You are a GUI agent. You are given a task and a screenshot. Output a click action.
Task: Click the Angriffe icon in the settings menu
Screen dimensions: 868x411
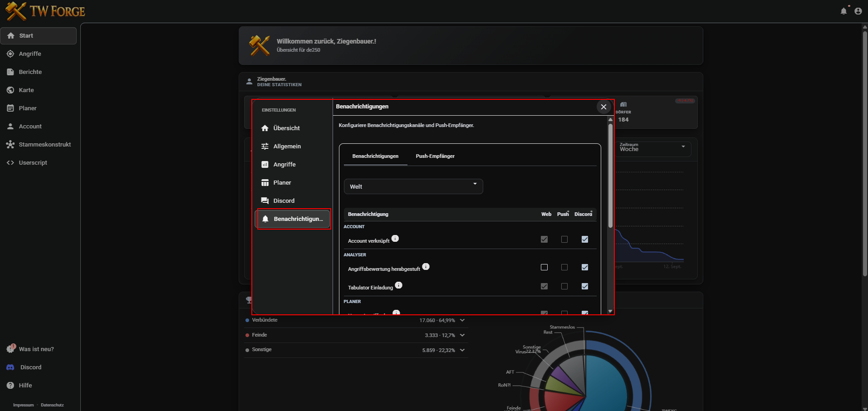click(265, 165)
